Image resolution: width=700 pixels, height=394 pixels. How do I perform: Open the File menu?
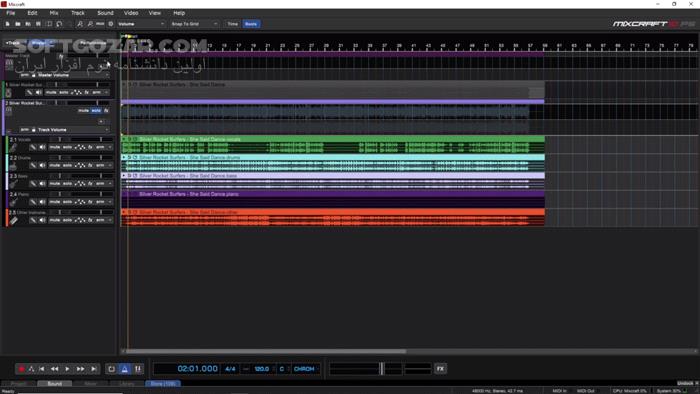click(x=11, y=13)
